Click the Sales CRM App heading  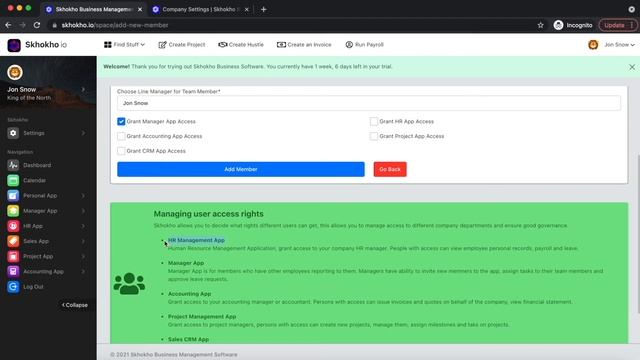click(x=189, y=340)
